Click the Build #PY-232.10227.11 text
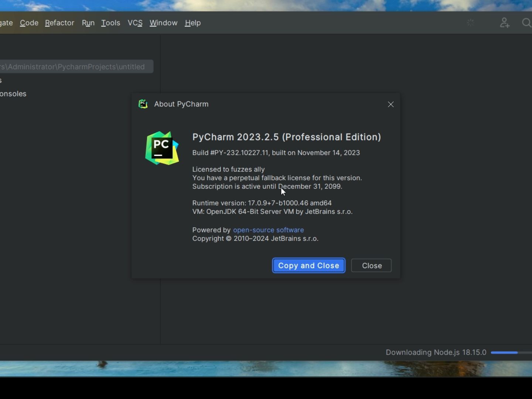This screenshot has height=399, width=532. (276, 153)
